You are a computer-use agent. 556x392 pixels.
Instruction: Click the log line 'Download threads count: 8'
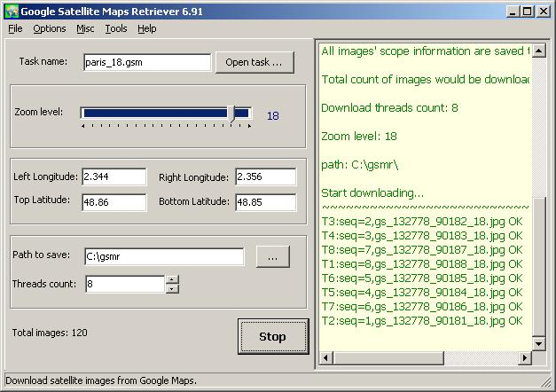389,108
